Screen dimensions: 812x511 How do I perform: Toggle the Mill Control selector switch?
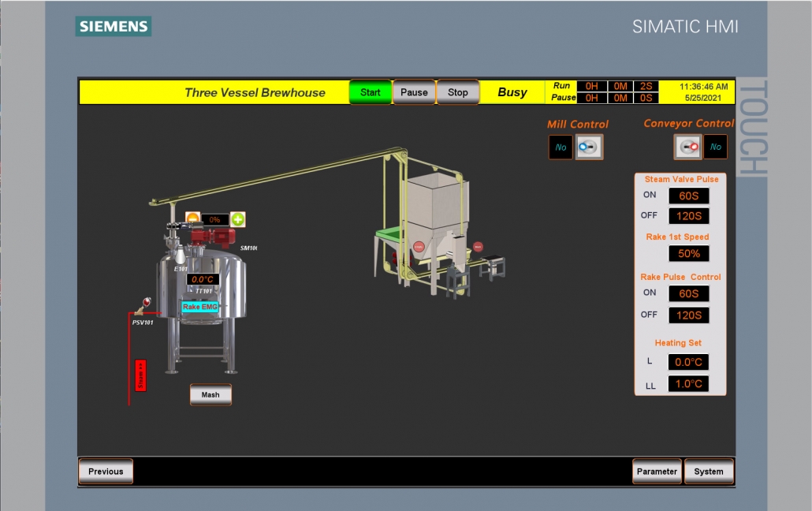(590, 147)
